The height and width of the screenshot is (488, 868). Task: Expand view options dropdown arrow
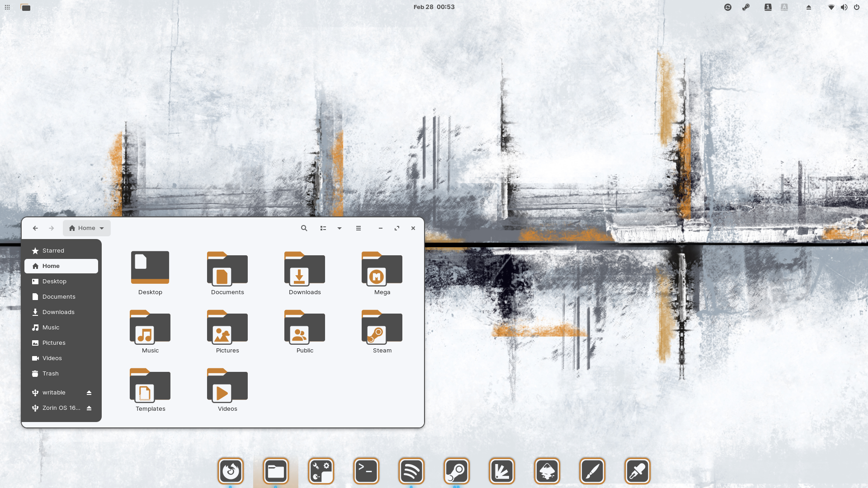[x=340, y=228]
